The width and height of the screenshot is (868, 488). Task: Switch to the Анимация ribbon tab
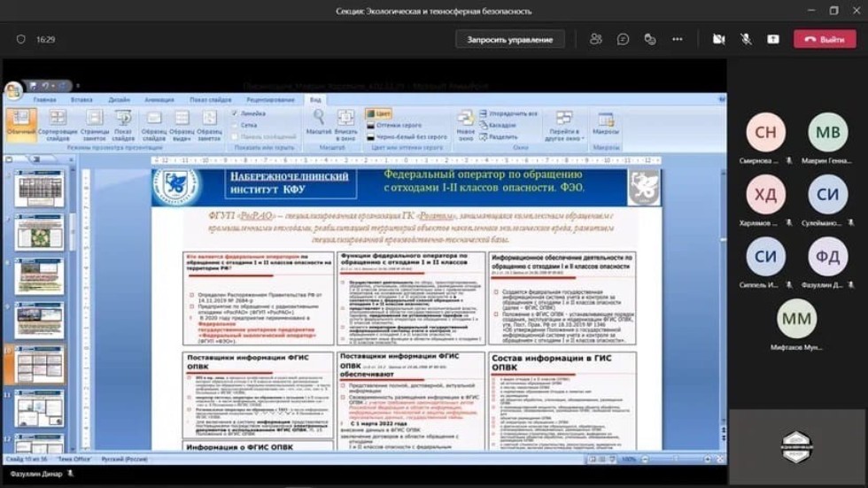coord(159,100)
